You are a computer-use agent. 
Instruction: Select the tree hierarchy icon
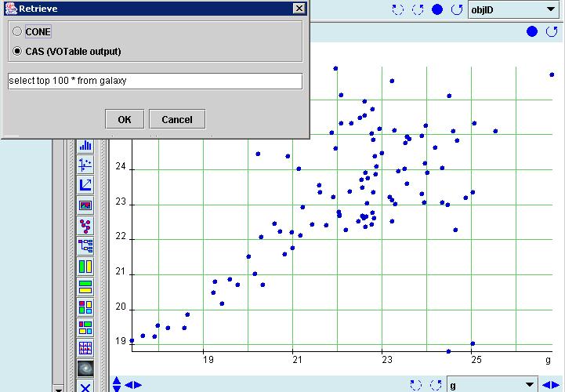[85, 246]
